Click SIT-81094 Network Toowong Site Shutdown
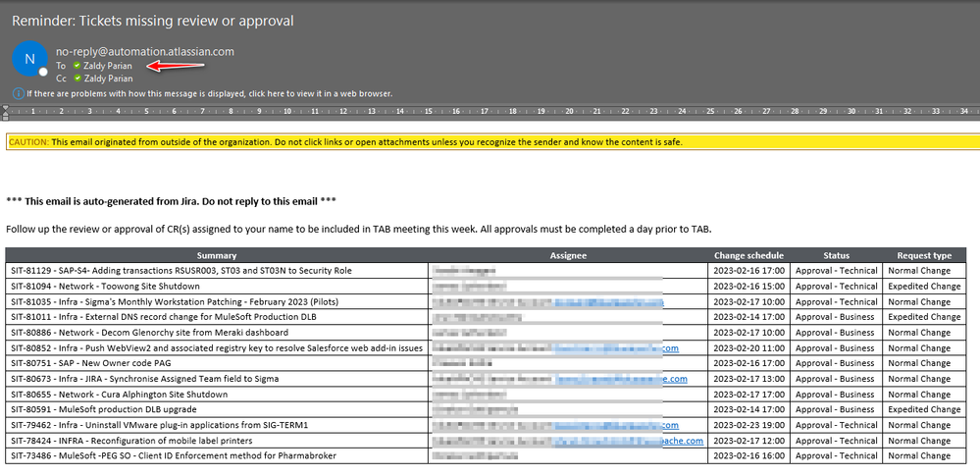 click(x=105, y=287)
